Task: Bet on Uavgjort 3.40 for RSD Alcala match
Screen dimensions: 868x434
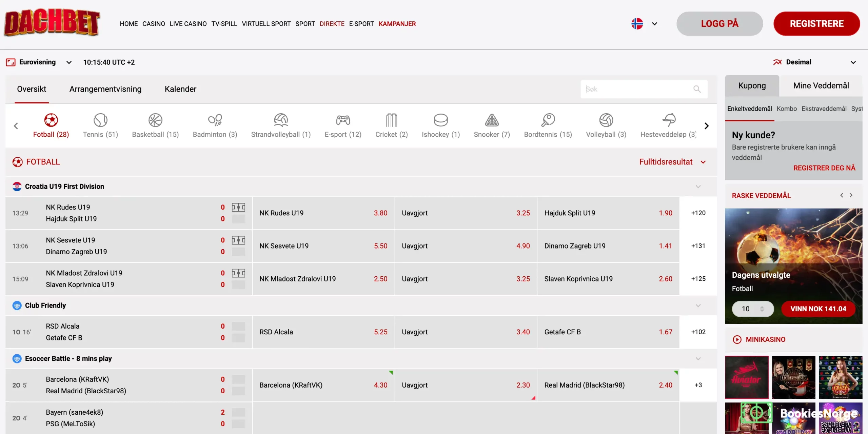Action: point(466,332)
